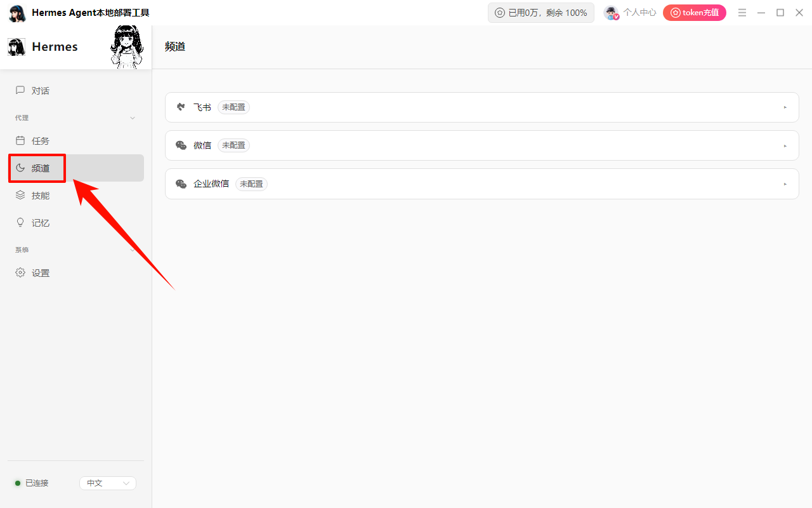Open the 中文 language dropdown
The height and width of the screenshot is (508, 812).
pos(108,483)
